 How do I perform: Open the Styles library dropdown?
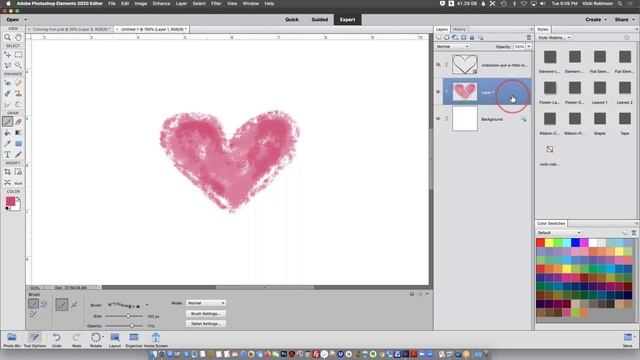(x=554, y=38)
